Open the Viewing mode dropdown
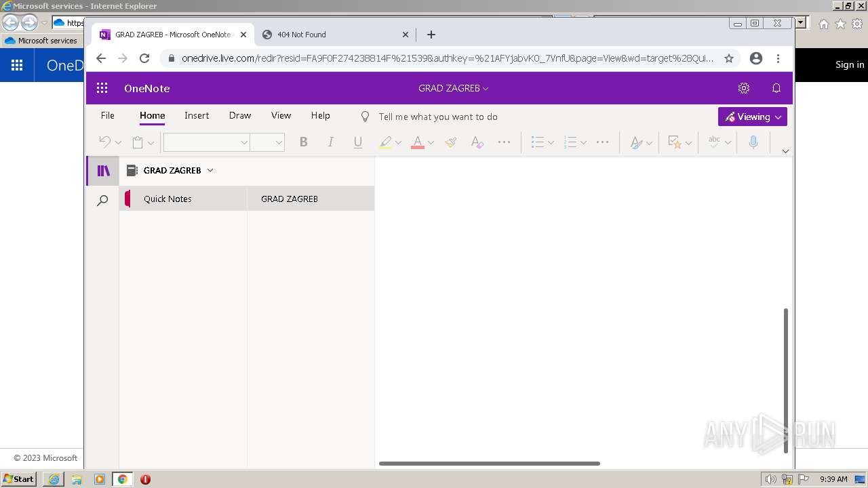The width and height of the screenshot is (868, 488). [x=753, y=117]
